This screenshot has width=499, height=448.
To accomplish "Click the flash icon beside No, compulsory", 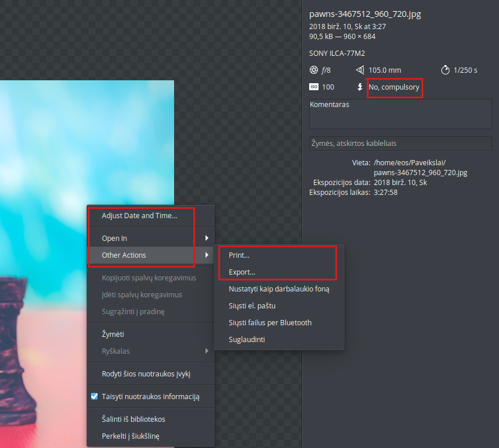I will click(360, 87).
